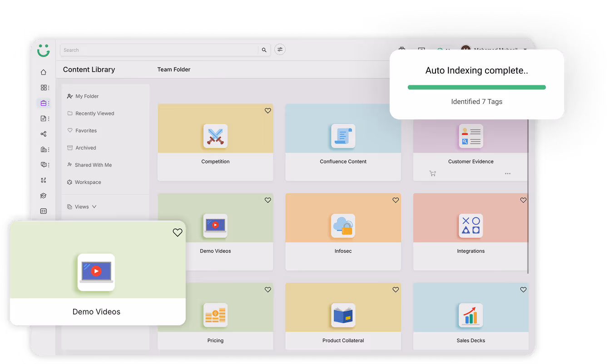Open the filter sliders icon beside search
Viewport: 614px width, 364px height.
click(x=280, y=50)
